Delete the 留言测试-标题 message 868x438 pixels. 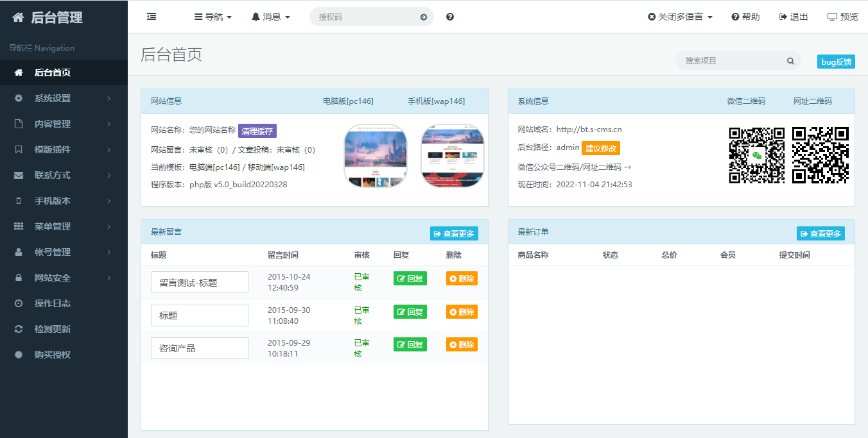(x=462, y=279)
